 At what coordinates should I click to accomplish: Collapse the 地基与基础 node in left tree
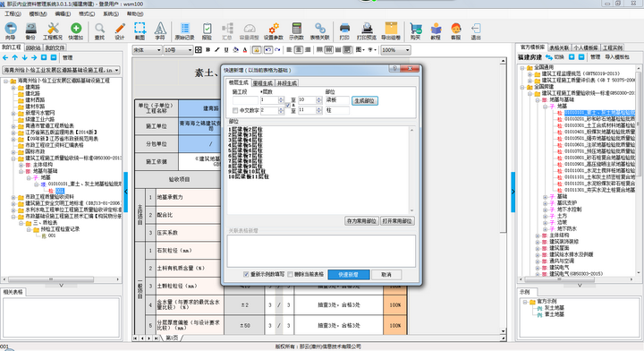pyautogui.click(x=21, y=171)
